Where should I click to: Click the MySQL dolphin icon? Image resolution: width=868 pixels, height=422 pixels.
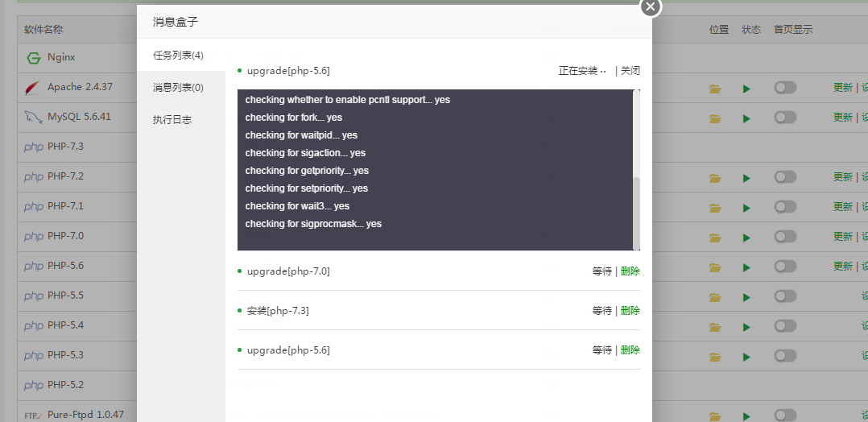point(33,118)
